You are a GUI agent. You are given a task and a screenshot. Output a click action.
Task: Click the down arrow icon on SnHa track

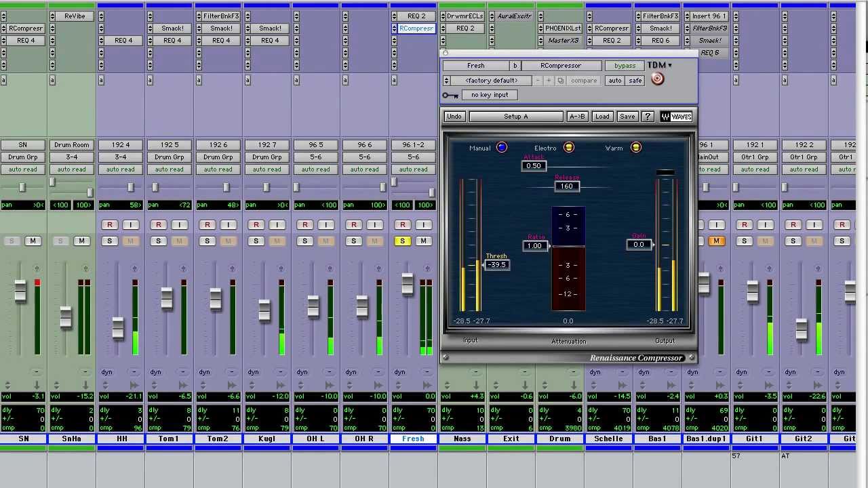pos(86,385)
